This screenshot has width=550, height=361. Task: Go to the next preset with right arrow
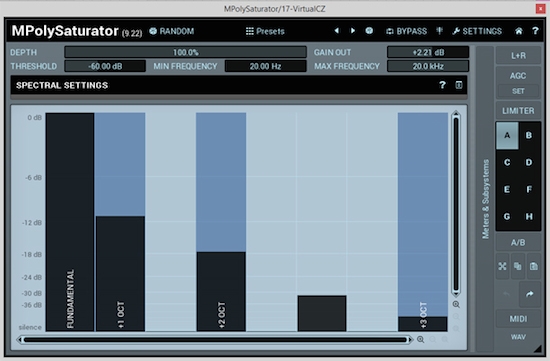coord(353,31)
